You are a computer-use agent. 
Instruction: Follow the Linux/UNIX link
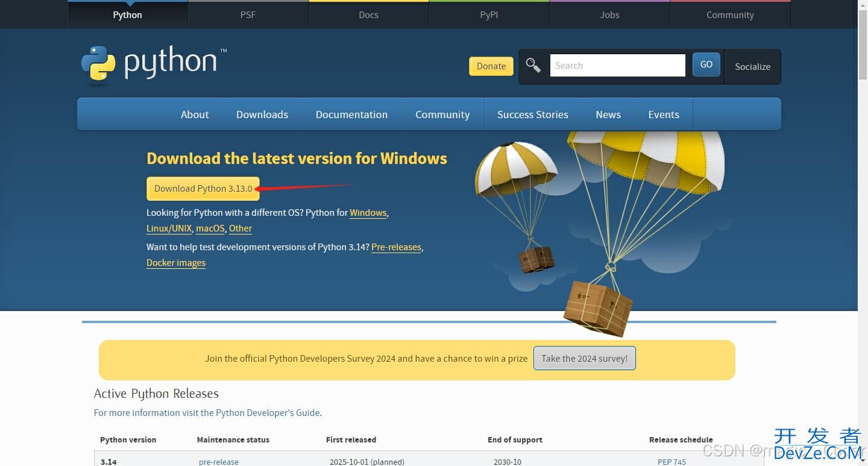tap(169, 228)
